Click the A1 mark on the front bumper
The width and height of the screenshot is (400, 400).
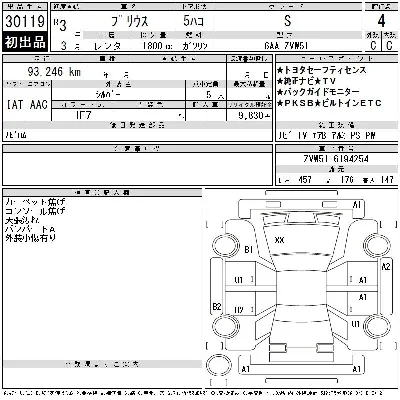point(357,204)
